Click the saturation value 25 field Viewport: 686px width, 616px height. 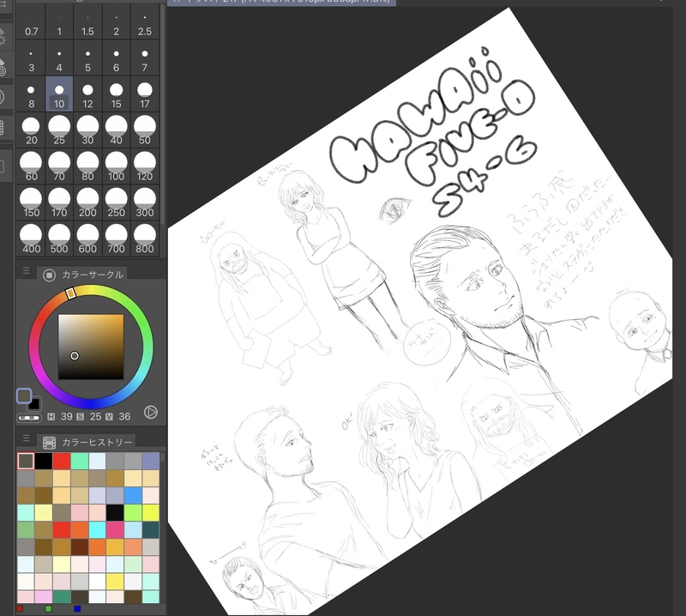[95, 416]
